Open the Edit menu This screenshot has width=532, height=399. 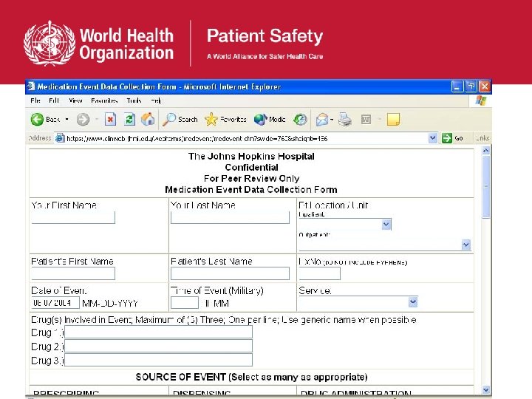54,100
